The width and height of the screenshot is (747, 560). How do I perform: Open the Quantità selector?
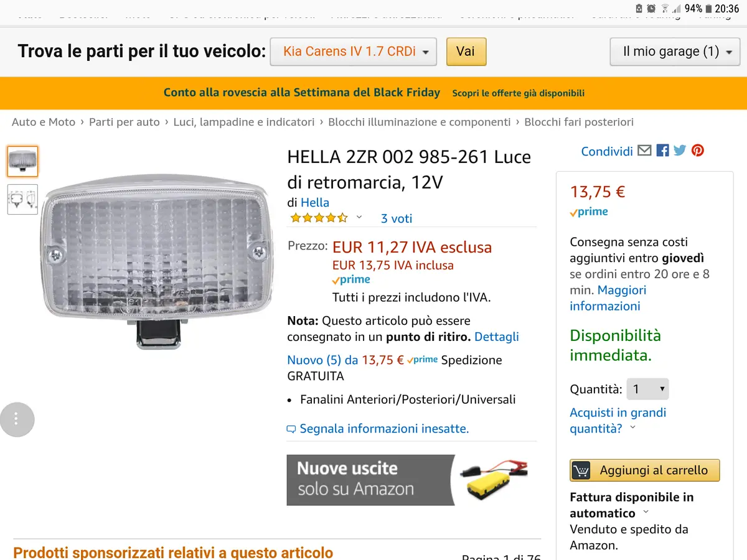[648, 390]
